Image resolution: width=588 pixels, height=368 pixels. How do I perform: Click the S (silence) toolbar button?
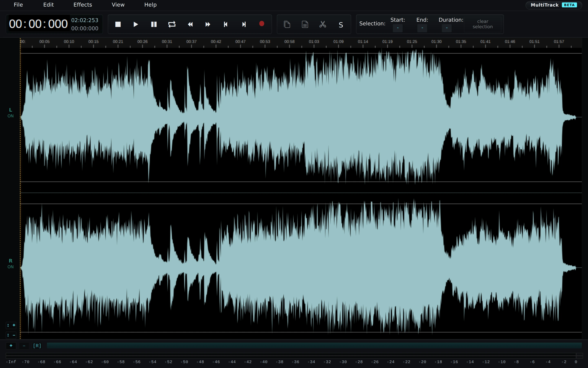341,25
